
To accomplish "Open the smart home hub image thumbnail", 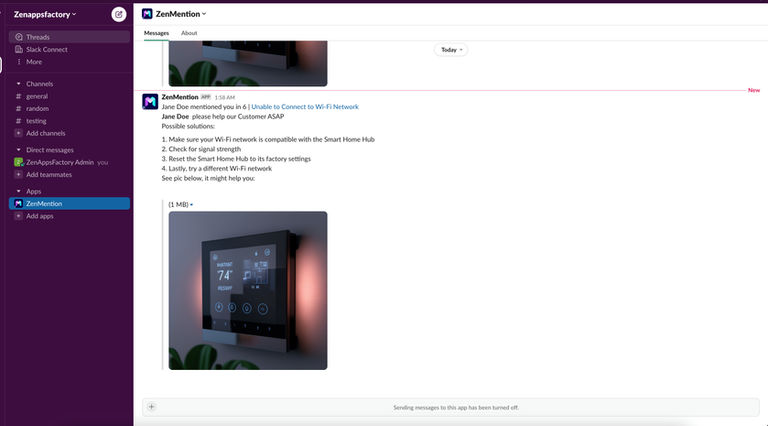I will pyautogui.click(x=248, y=290).
